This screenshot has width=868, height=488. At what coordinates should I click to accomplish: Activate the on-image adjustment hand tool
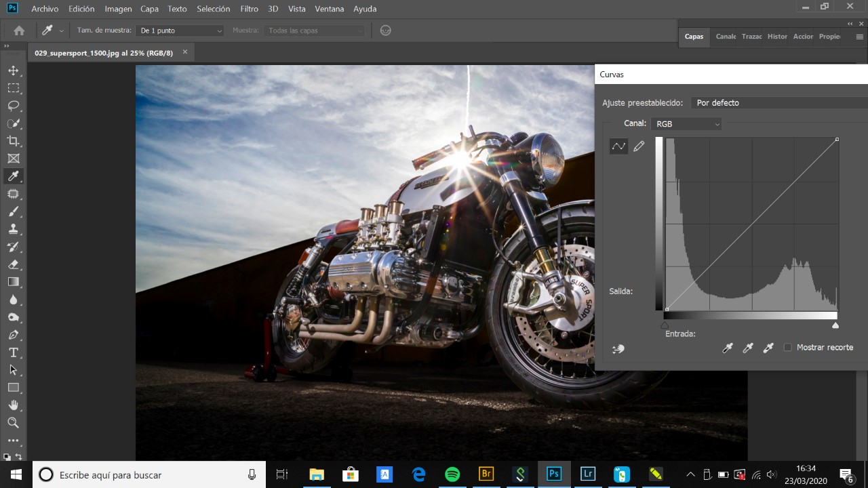coord(618,348)
